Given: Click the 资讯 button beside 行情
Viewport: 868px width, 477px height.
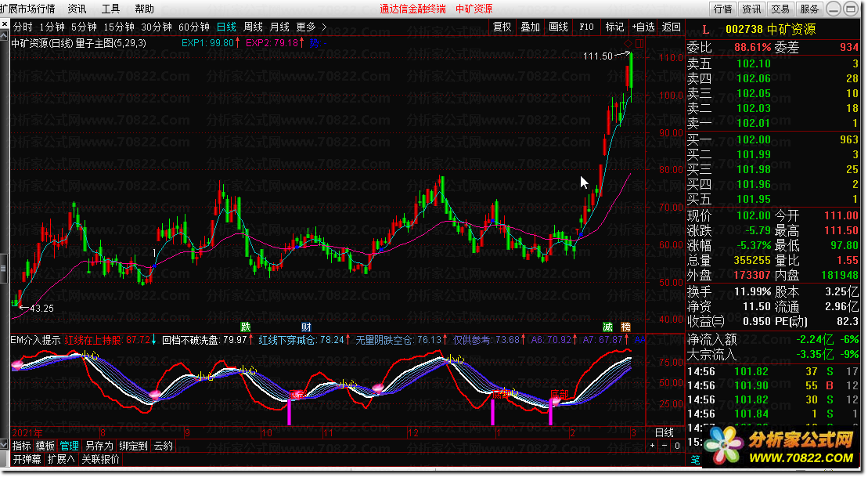Looking at the screenshot, I should point(751,9).
